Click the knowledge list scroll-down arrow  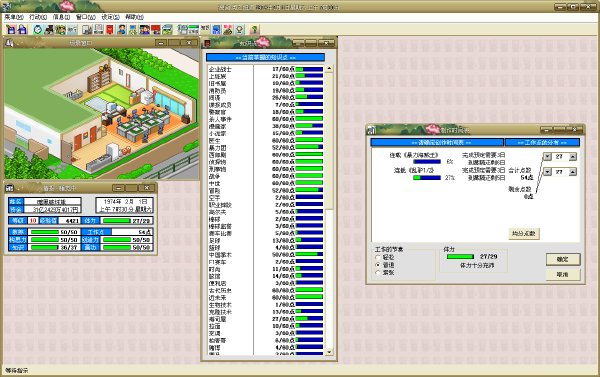pos(329,351)
